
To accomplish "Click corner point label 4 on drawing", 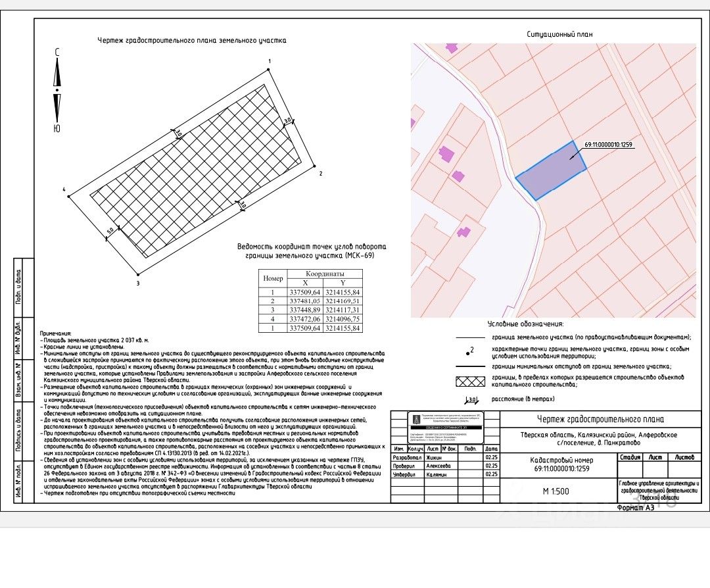I will click(x=64, y=189).
